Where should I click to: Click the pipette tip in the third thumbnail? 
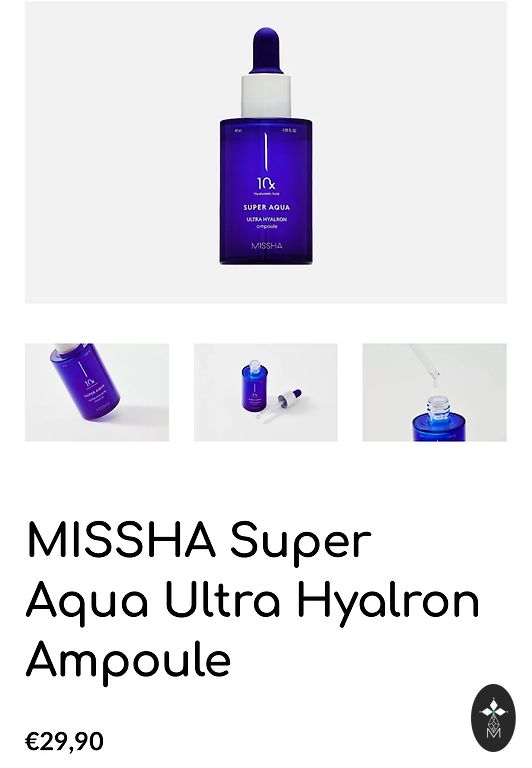tap(434, 376)
